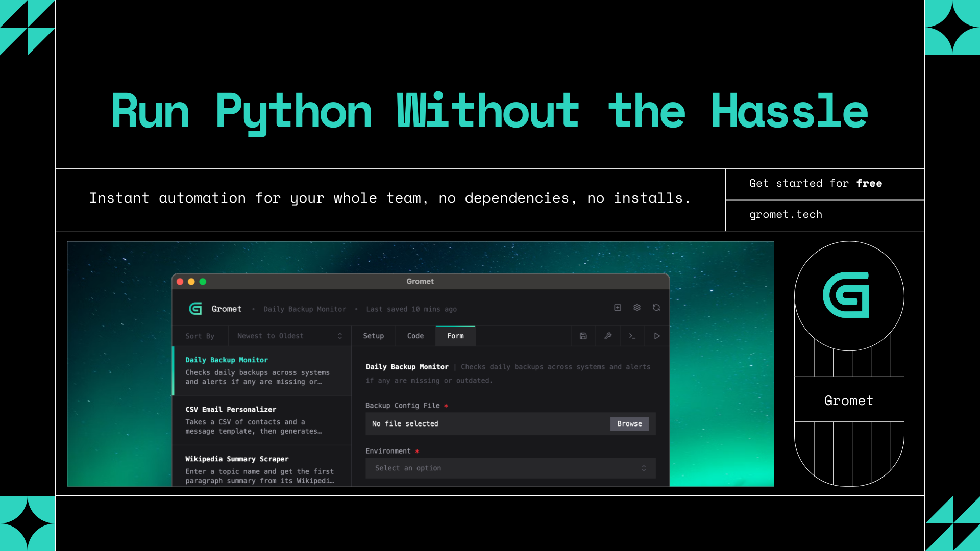Click the save floppy disk icon
The height and width of the screenshot is (551, 980).
pos(583,336)
